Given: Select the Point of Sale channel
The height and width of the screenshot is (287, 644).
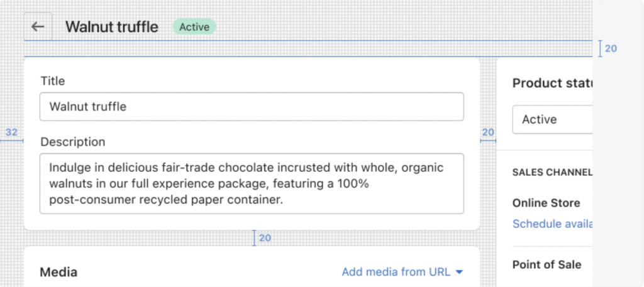Looking at the screenshot, I should click(547, 264).
